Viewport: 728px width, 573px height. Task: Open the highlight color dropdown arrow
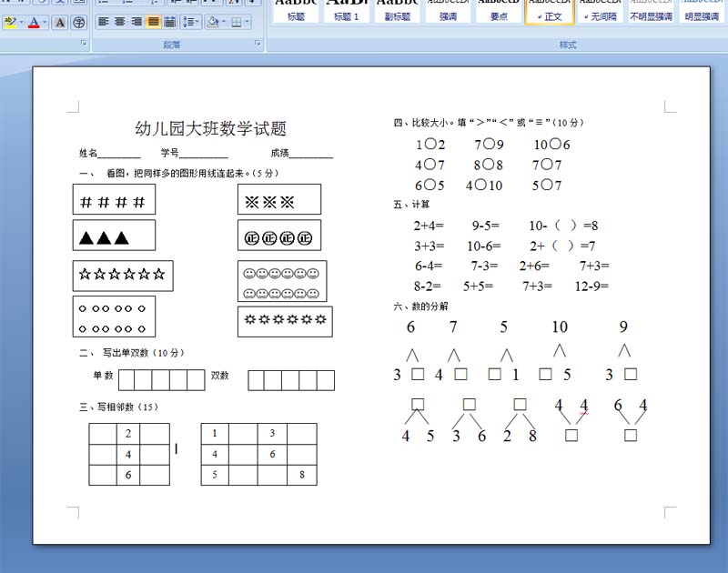[21, 22]
